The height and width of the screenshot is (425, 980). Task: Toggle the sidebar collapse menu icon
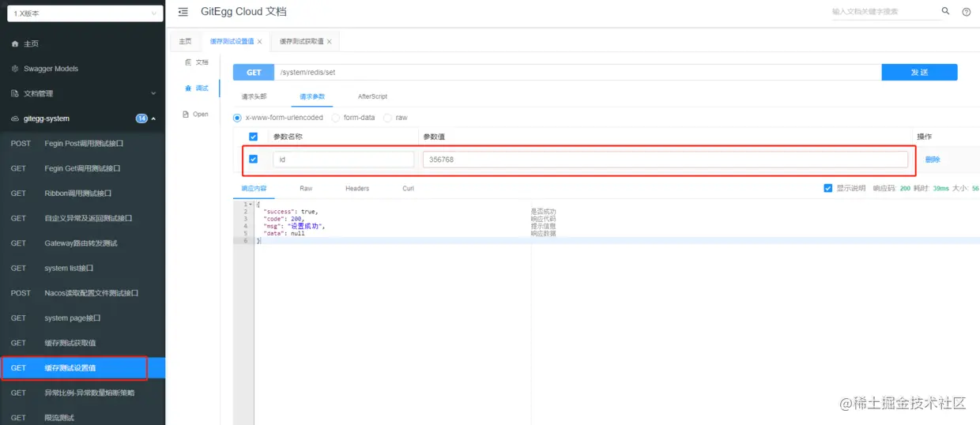(x=183, y=12)
